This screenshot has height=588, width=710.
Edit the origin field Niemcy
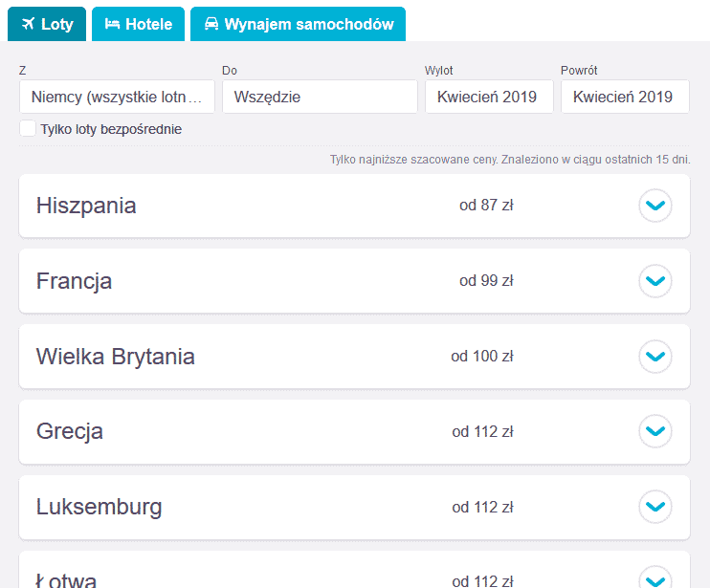pos(117,97)
